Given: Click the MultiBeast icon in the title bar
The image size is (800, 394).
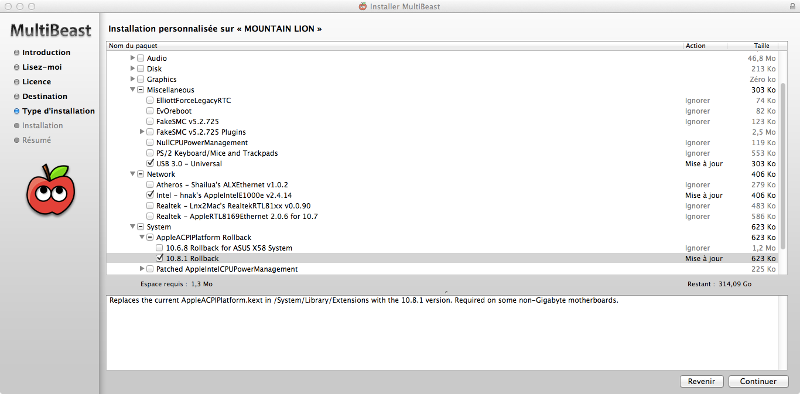Looking at the screenshot, I should coord(363,7).
